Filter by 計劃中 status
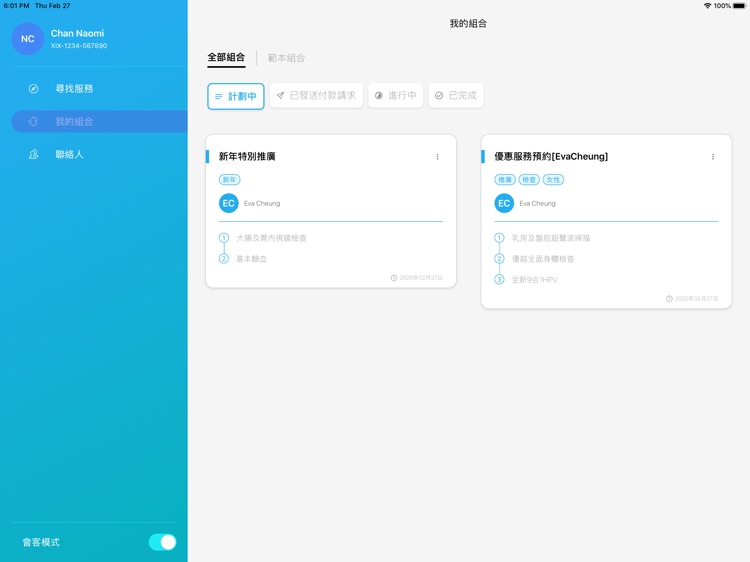Screen dimensions: 750x562 click(x=236, y=96)
